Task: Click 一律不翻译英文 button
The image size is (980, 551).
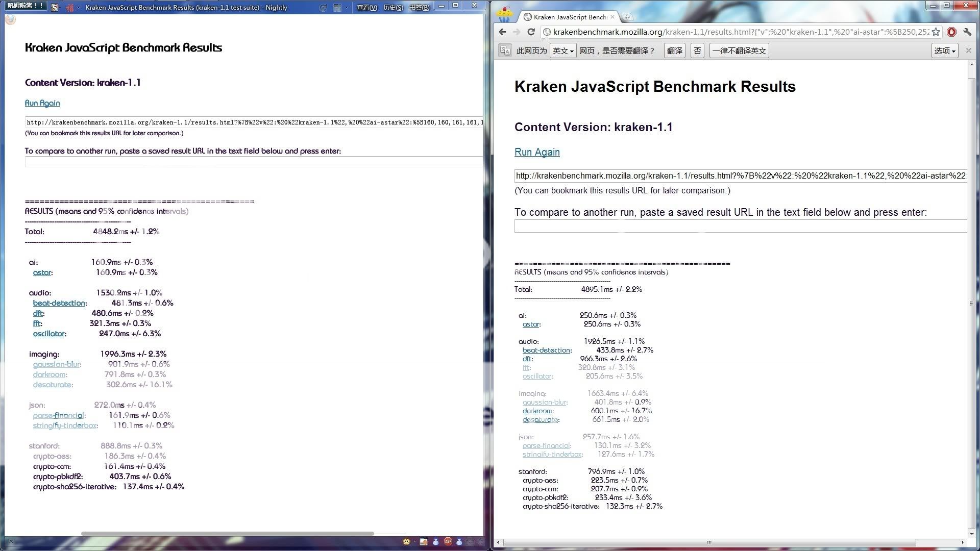Action: point(739,51)
